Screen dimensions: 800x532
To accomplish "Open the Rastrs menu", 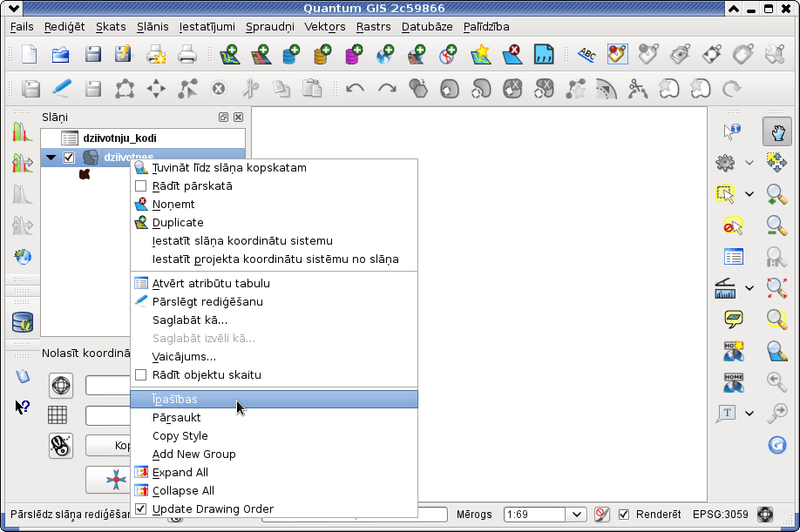I will point(374,26).
